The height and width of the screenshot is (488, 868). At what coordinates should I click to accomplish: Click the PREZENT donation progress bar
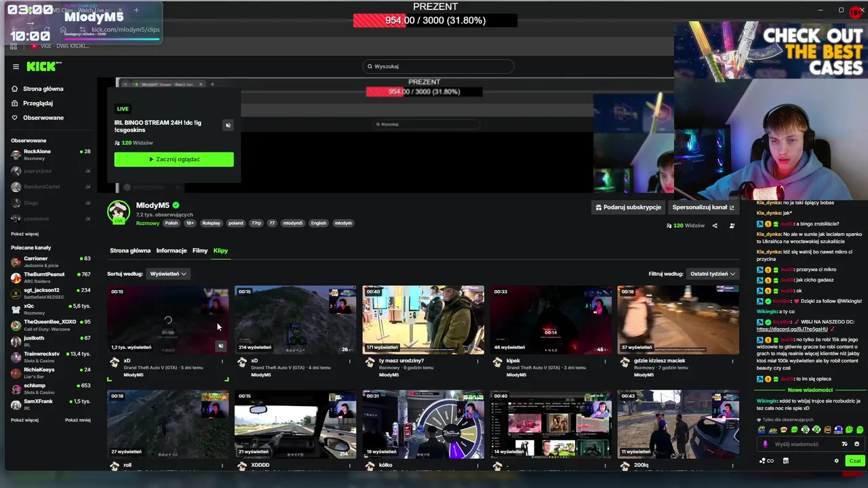tap(435, 20)
